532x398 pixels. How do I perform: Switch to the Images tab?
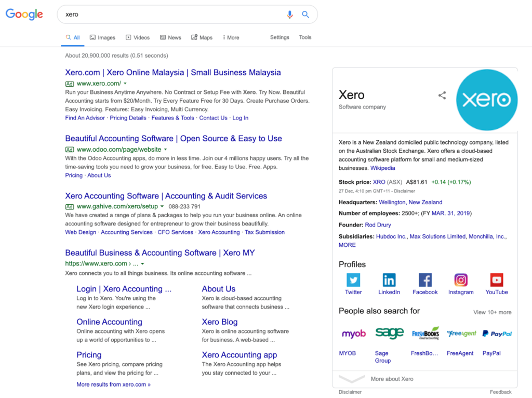(102, 37)
